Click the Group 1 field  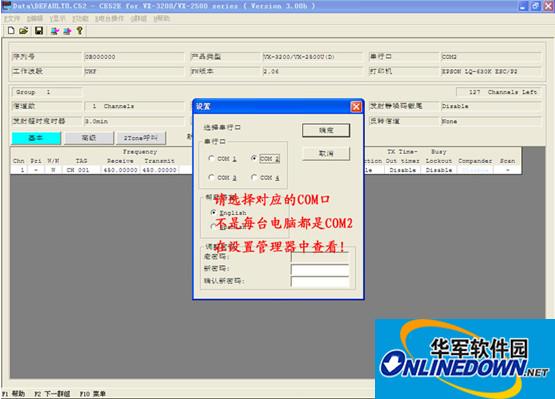coord(46,92)
